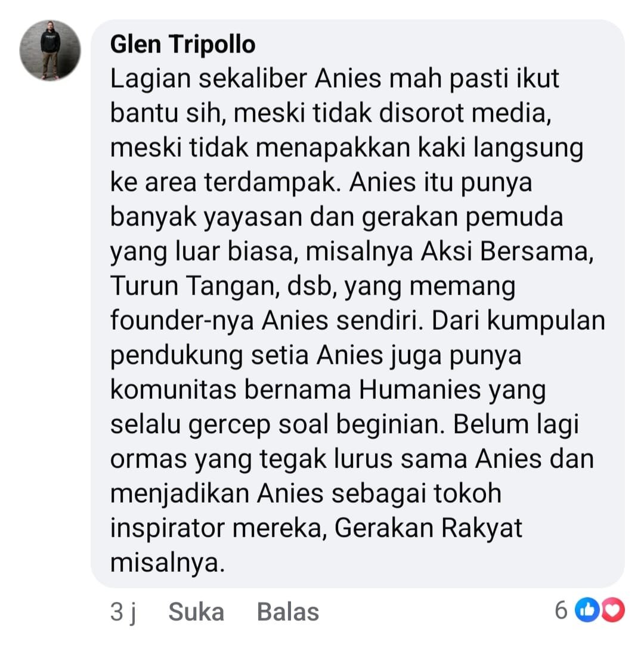The width and height of the screenshot is (644, 654).
Task: Click the word terdampak in the comment
Action: [x=270, y=182]
